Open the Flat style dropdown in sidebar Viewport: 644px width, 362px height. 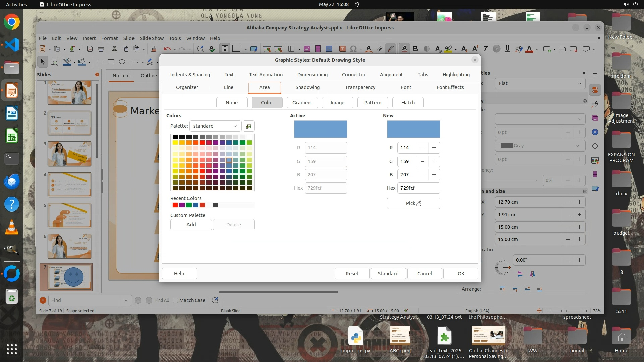[540, 83]
